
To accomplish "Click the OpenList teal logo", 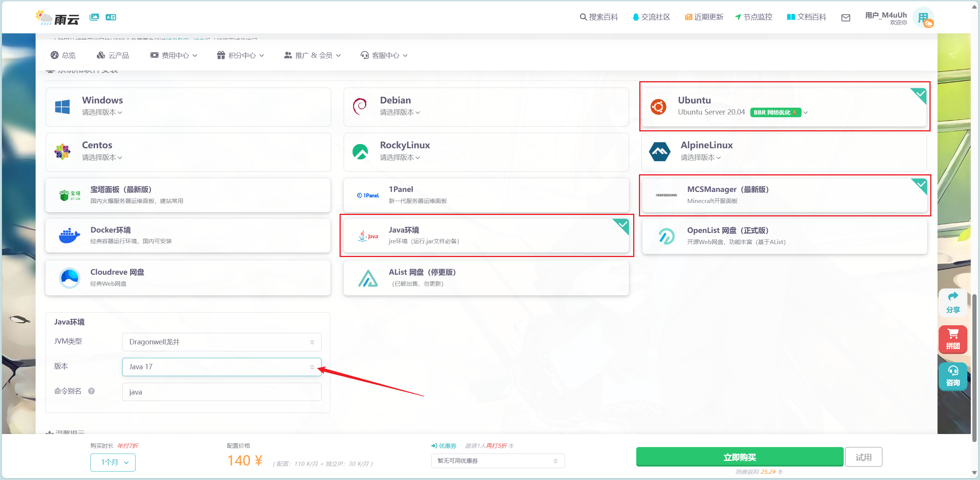I will click(x=666, y=236).
